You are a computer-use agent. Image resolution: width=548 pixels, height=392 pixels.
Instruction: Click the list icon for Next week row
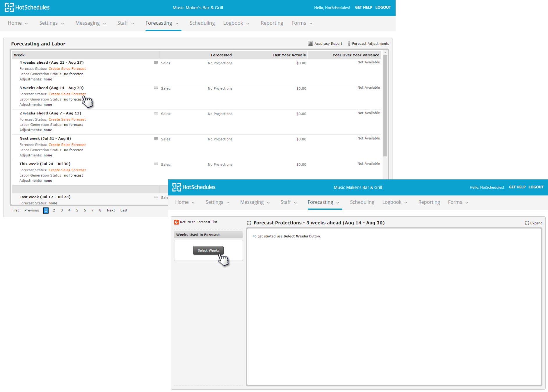(x=156, y=139)
